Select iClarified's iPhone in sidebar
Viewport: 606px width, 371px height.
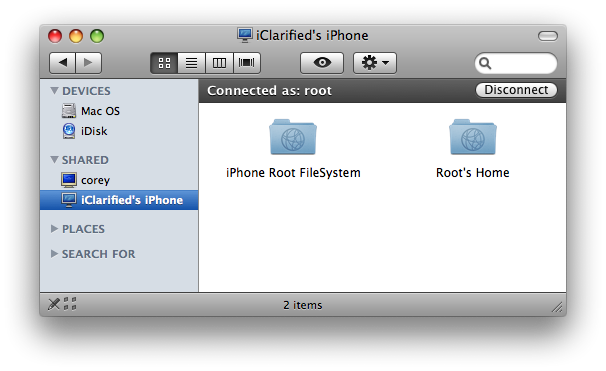(119, 200)
